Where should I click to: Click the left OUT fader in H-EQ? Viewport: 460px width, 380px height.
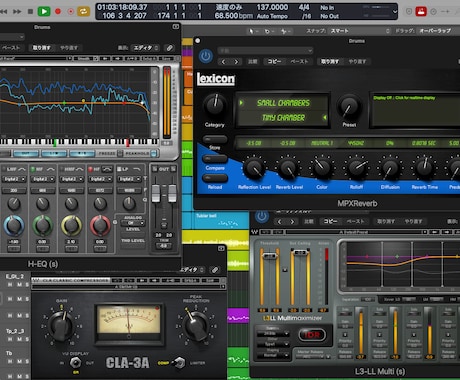[x=156, y=193]
